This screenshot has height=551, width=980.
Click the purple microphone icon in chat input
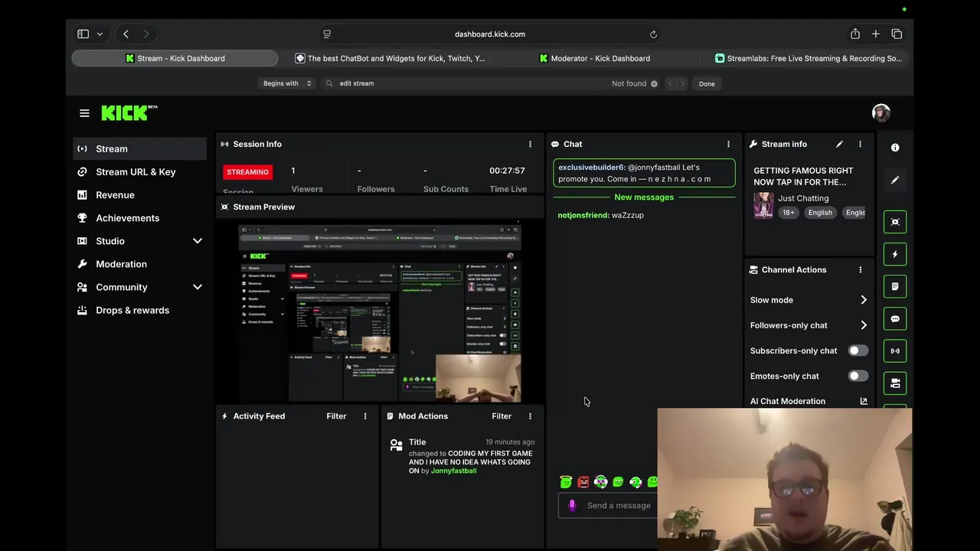coord(572,505)
